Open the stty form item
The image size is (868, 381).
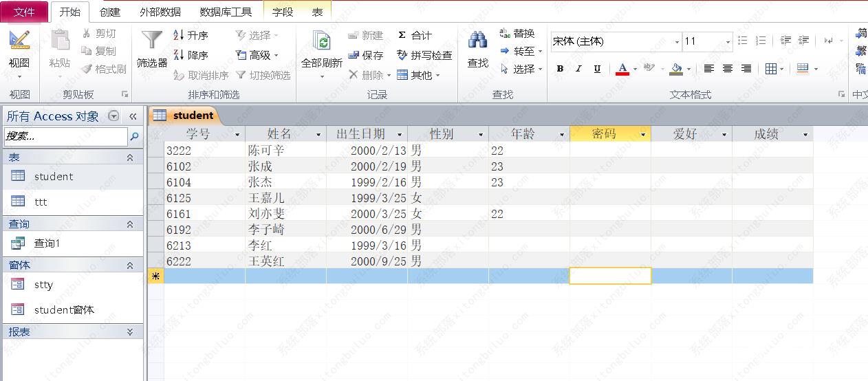[x=72, y=285]
